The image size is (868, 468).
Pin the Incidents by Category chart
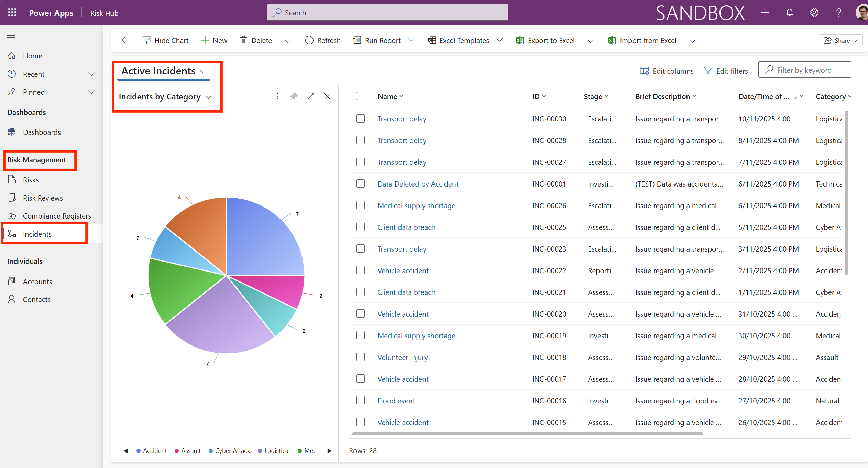click(294, 96)
